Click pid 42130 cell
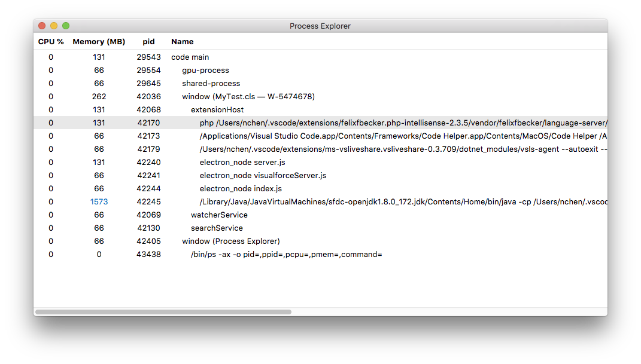This screenshot has width=641, height=364. [148, 228]
